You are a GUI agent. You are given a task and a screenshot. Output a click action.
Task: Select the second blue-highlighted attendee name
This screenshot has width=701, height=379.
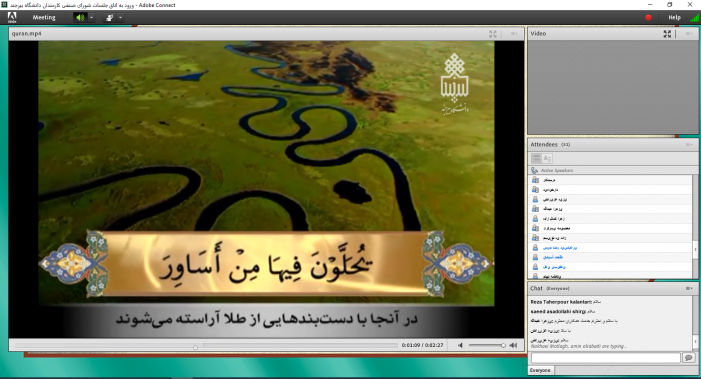tap(553, 257)
